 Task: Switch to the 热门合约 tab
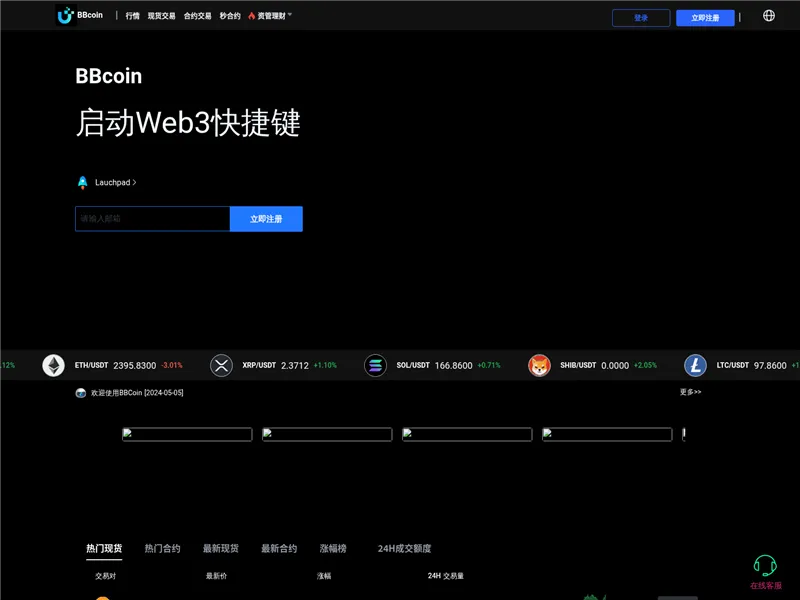[x=162, y=548]
